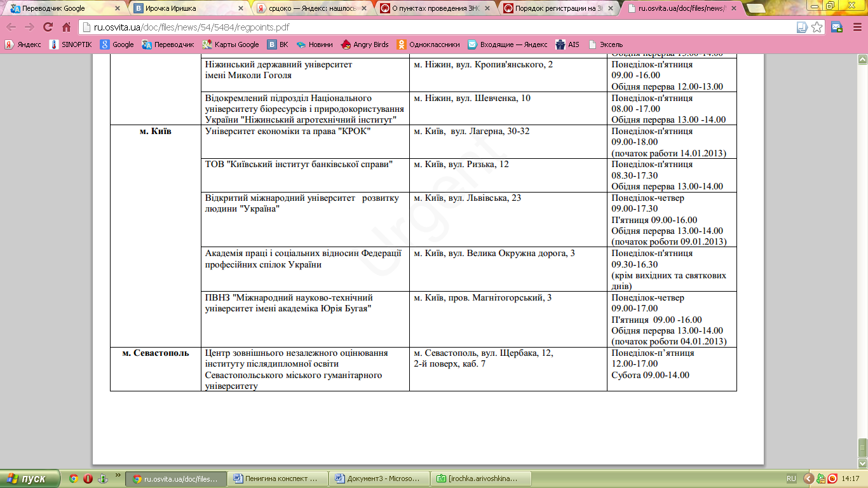Viewport: 868px width, 488px height.
Task: Open the Chrome menu icon
Action: click(x=856, y=27)
